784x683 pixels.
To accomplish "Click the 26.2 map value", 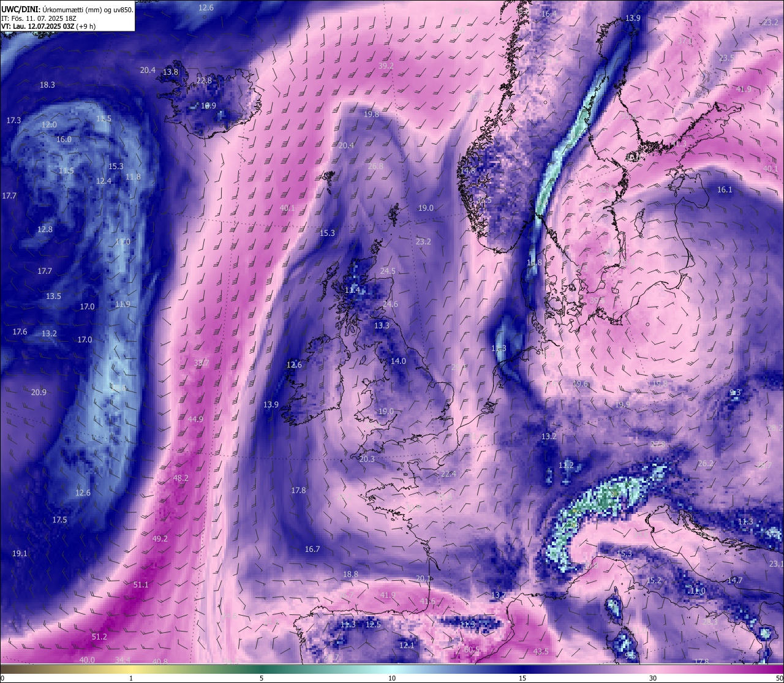I will point(706,463).
